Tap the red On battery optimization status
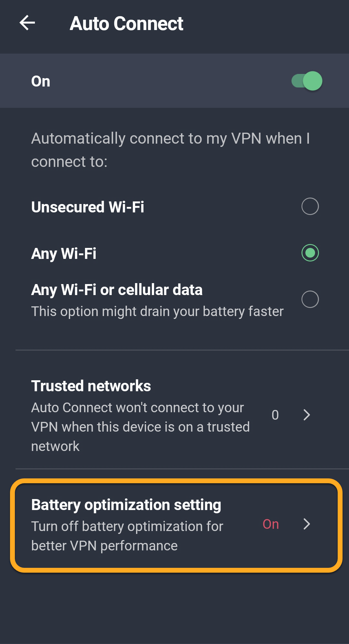Image resolution: width=349 pixels, height=644 pixels. coord(270,524)
